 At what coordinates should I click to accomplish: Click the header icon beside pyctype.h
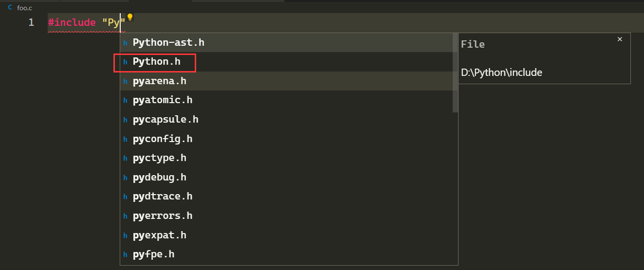coord(125,159)
